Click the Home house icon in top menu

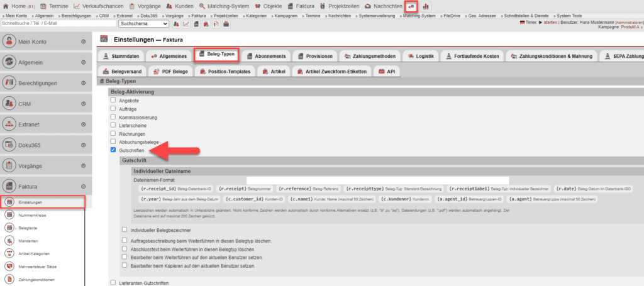(6, 6)
